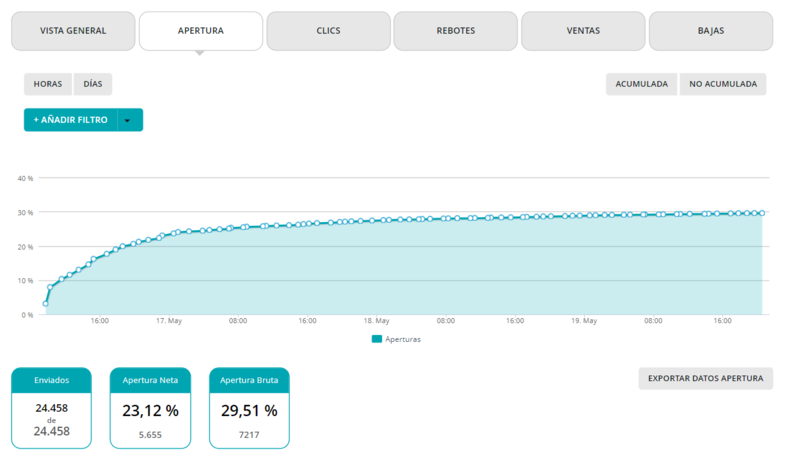Open the Rebotes tab

[456, 31]
